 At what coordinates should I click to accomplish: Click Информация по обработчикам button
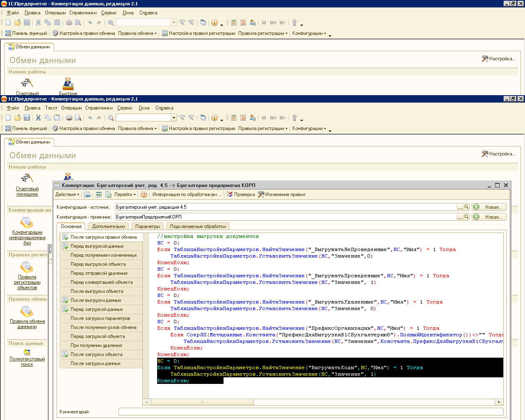pos(187,194)
